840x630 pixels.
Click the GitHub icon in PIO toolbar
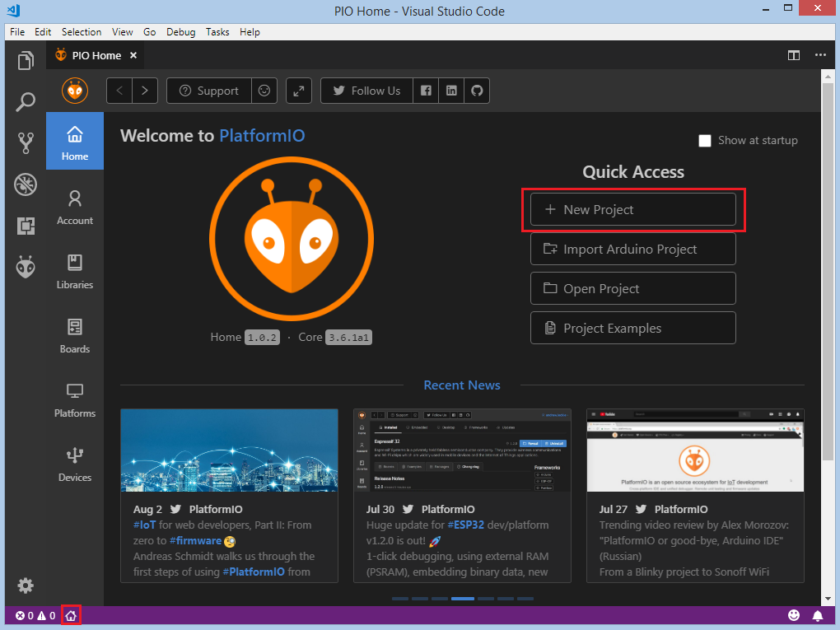click(477, 91)
